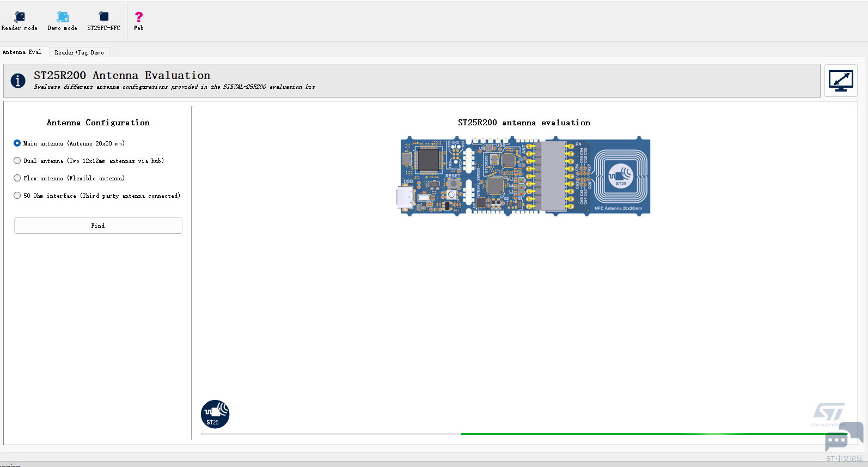
Task: Click the ST25R200 antenna evaluation caption
Action: [524, 123]
